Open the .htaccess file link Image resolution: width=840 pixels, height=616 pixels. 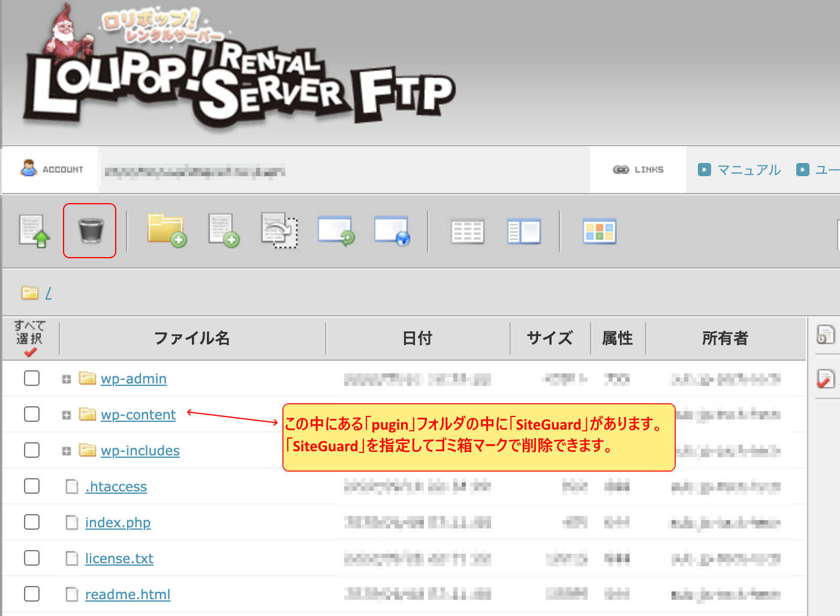tap(116, 487)
